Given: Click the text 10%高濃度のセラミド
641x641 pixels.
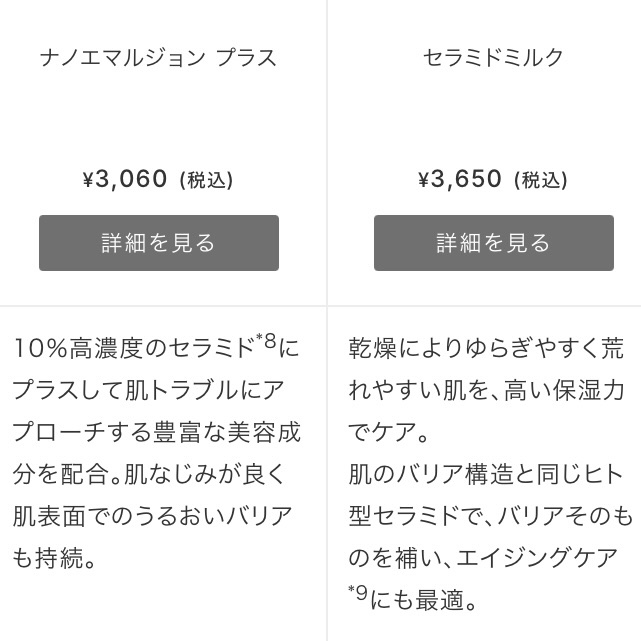Looking at the screenshot, I should pyautogui.click(x=134, y=349).
